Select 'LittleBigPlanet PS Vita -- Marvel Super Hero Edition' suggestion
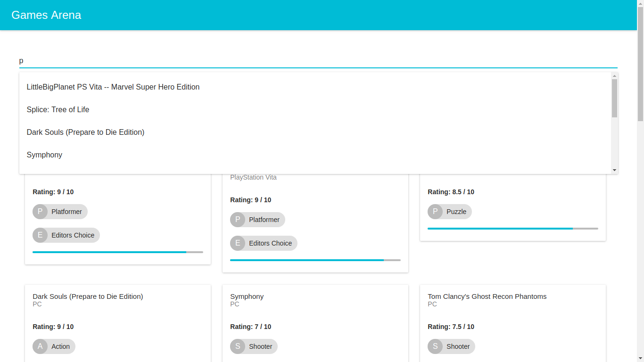Image resolution: width=644 pixels, height=362 pixels. coord(315,87)
